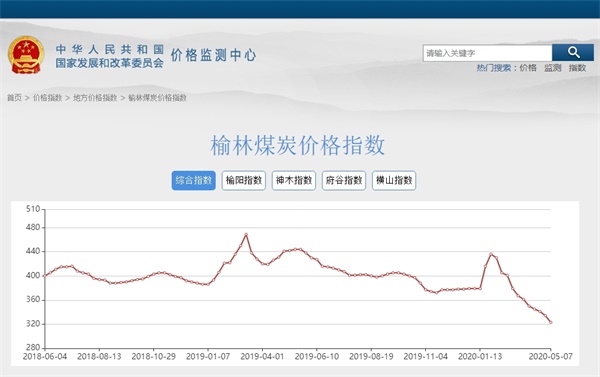Click x-axis label 2019-06-10

coord(317,357)
